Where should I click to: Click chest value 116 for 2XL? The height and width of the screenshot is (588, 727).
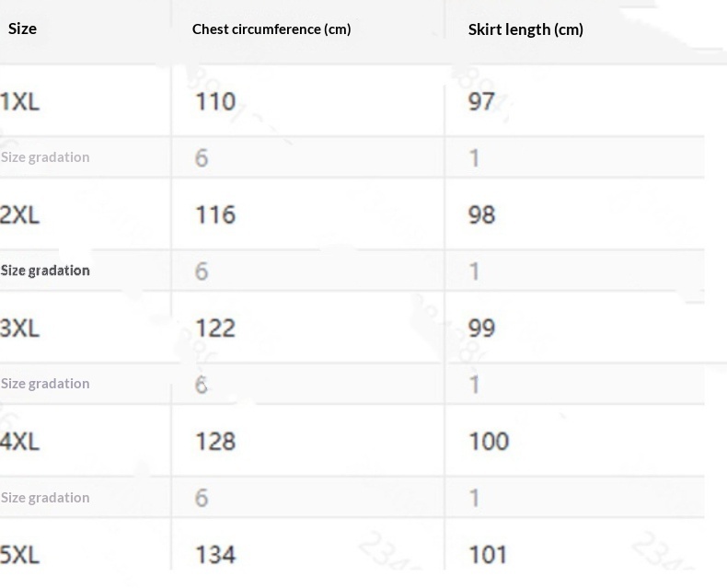[215, 215]
